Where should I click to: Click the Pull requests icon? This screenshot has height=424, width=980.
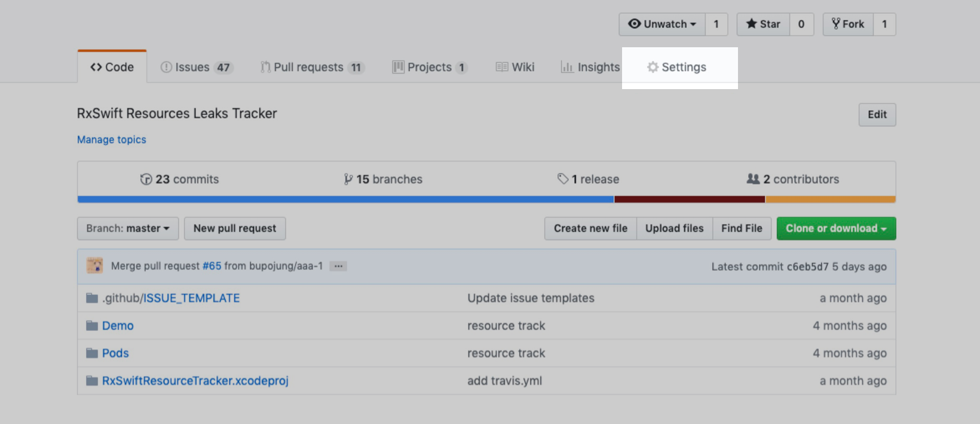265,67
